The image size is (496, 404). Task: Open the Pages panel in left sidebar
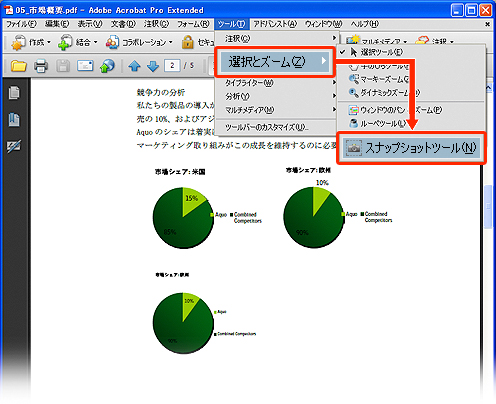(14, 93)
